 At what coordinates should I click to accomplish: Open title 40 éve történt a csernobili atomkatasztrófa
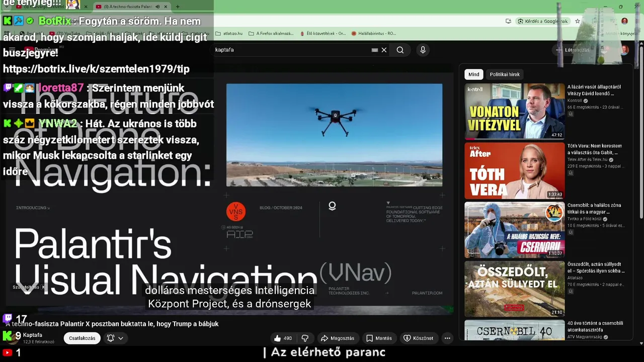(595, 327)
